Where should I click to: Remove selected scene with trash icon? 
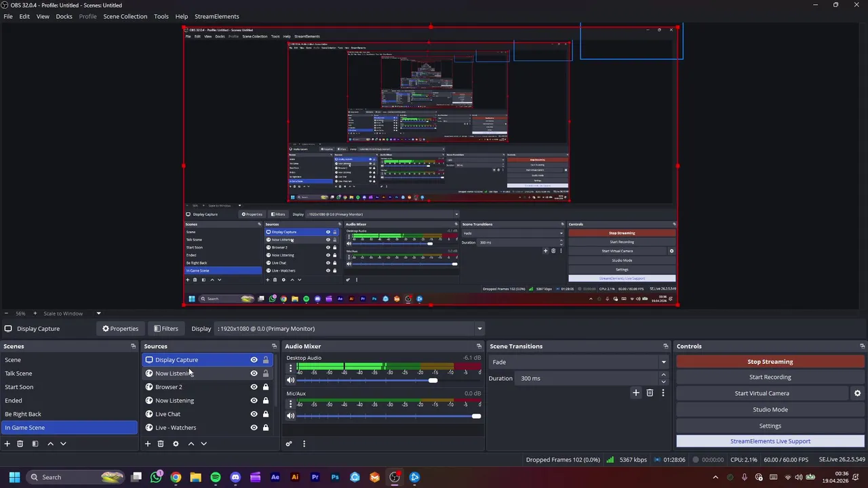(20, 443)
